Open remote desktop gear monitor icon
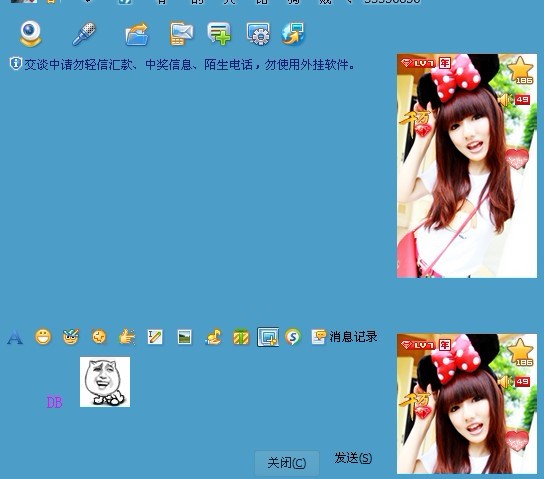Screen dimensions: 544x479 click(x=258, y=34)
